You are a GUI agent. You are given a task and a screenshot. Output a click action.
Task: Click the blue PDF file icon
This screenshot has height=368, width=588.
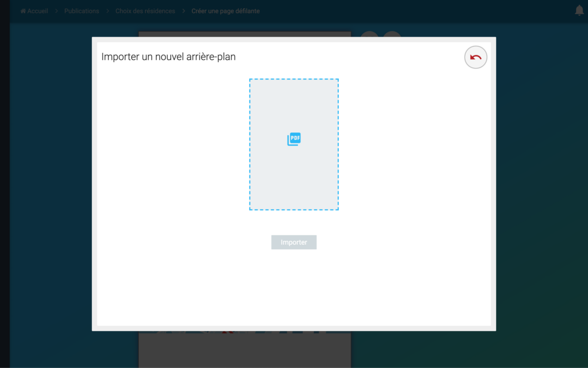pyautogui.click(x=294, y=140)
